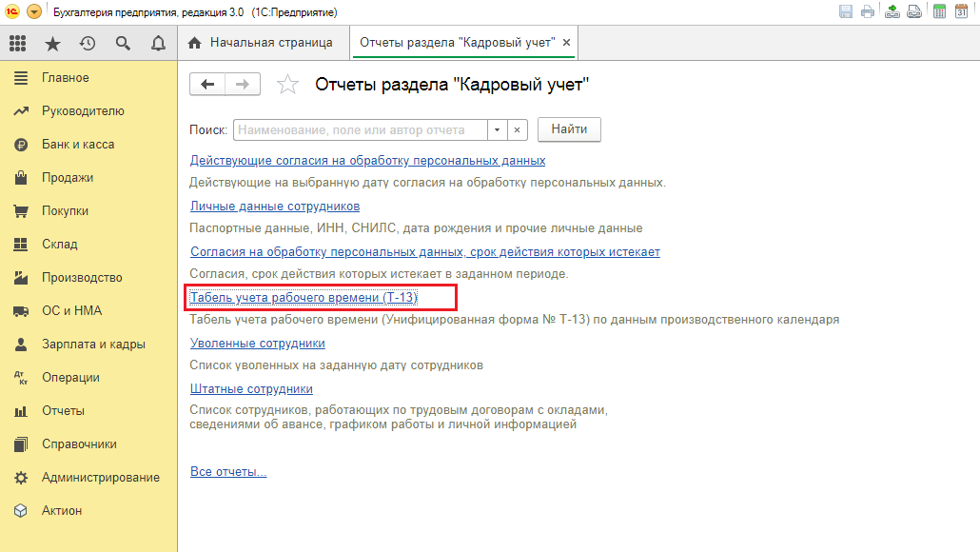Image resolution: width=980 pixels, height=552 pixels.
Task: Clear the search field with the x button
Action: [x=517, y=130]
